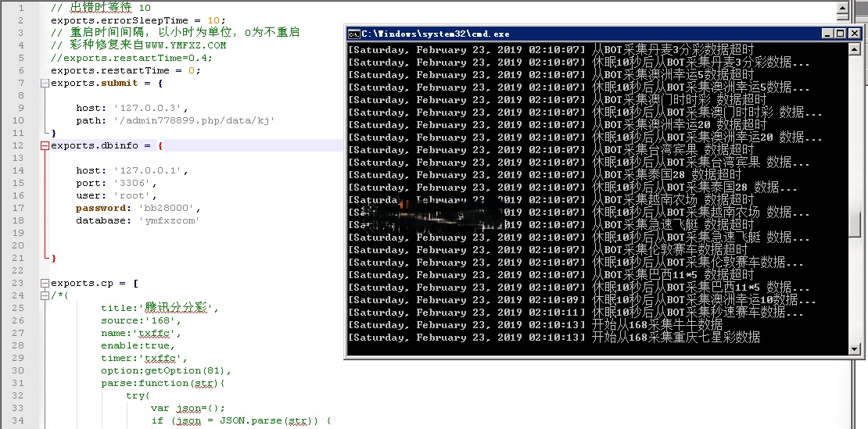
Task: Collapse the comment block fold at line 24
Action: tap(45, 295)
